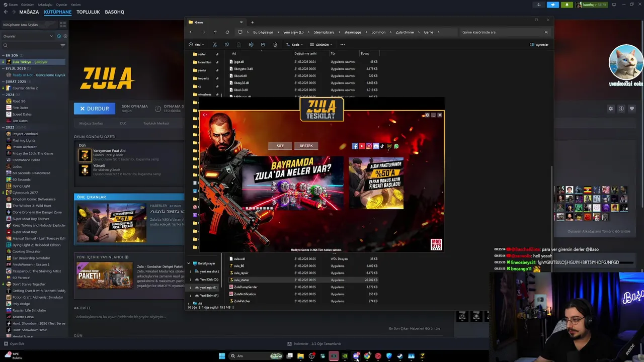Open Yardım menu in Steam menu bar
The image size is (644, 362).
[75, 5]
